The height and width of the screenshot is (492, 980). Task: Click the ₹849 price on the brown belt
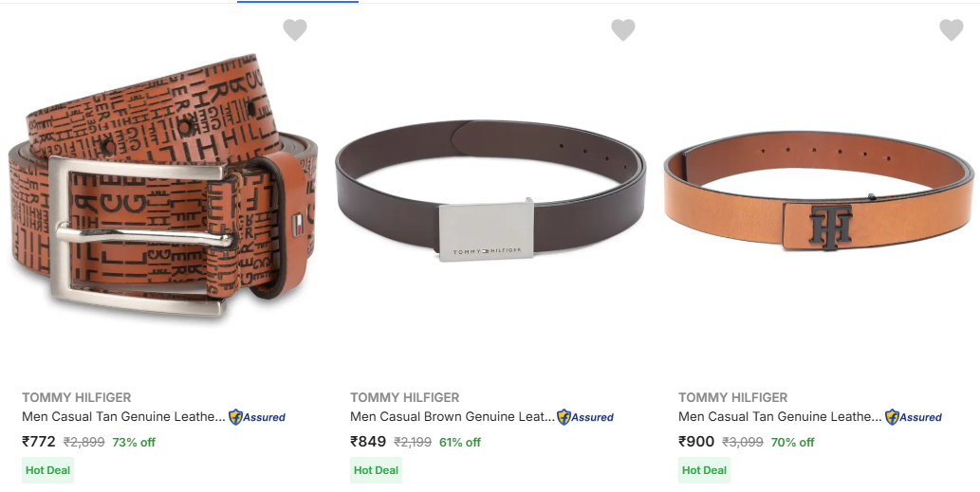point(367,442)
